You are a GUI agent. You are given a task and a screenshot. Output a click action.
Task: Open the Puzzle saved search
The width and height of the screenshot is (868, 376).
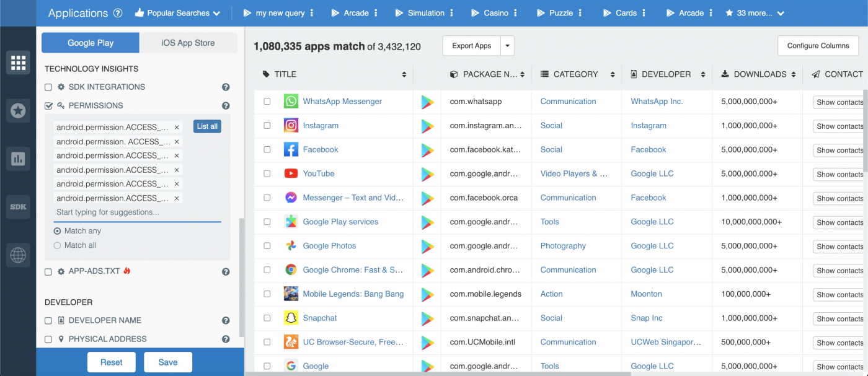click(x=555, y=13)
